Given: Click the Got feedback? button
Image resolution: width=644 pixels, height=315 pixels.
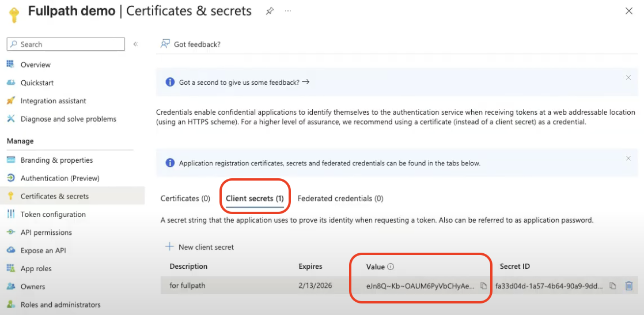Looking at the screenshot, I should coord(191,44).
